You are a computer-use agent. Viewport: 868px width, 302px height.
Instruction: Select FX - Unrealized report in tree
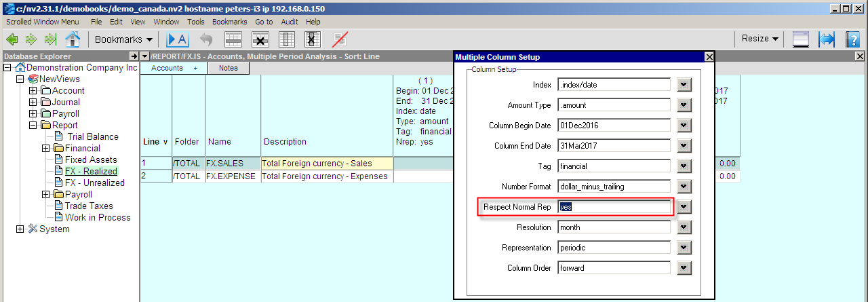click(x=94, y=183)
